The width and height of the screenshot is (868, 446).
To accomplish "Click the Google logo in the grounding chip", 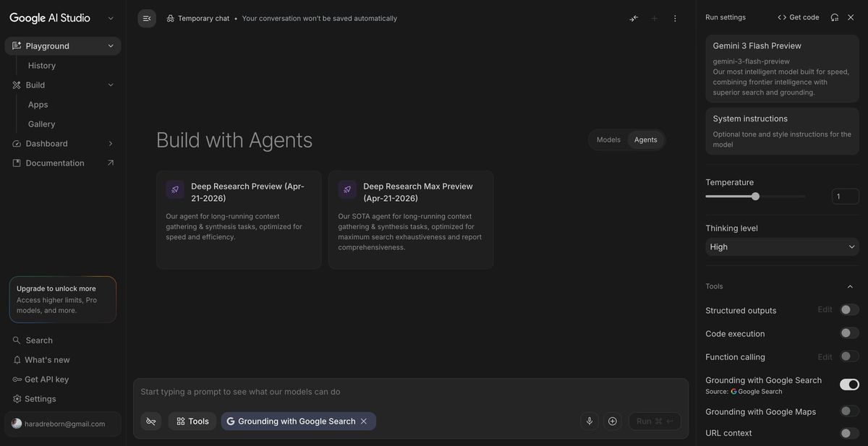I will pyautogui.click(x=231, y=421).
